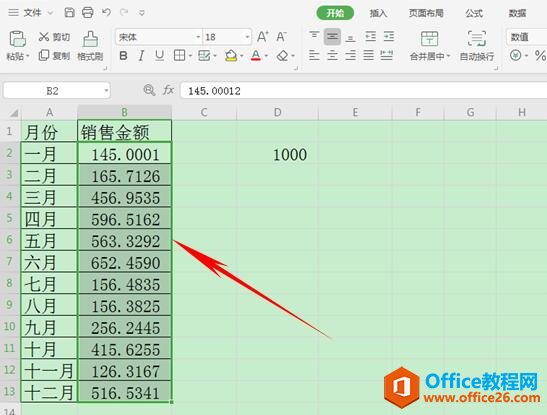
Task: Switch to the Formulas tab
Action: tap(474, 13)
